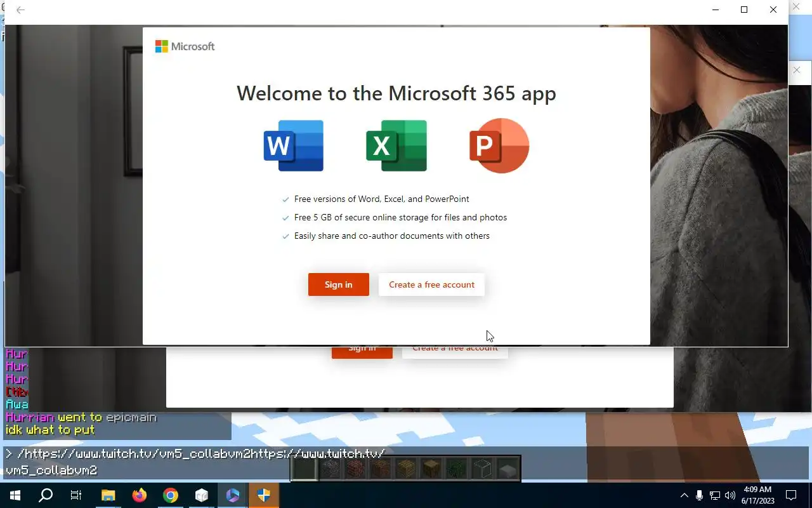Open the clock showing 4:09 AM
Screen dimensions: 812x508
click(x=757, y=495)
